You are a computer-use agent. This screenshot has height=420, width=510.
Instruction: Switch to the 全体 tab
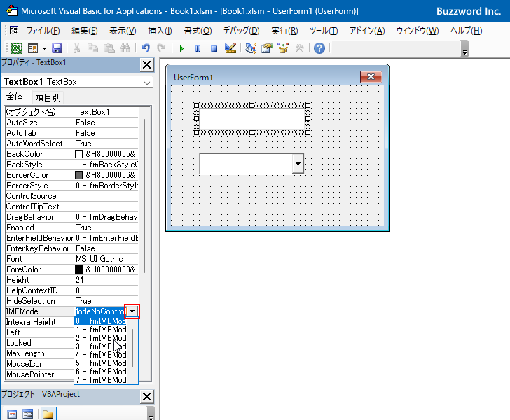[x=15, y=97]
